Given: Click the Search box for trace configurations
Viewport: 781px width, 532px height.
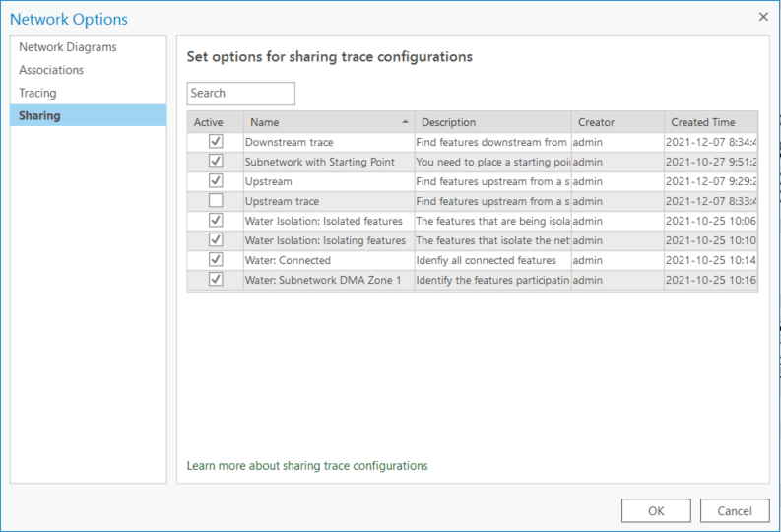Looking at the screenshot, I should [241, 94].
